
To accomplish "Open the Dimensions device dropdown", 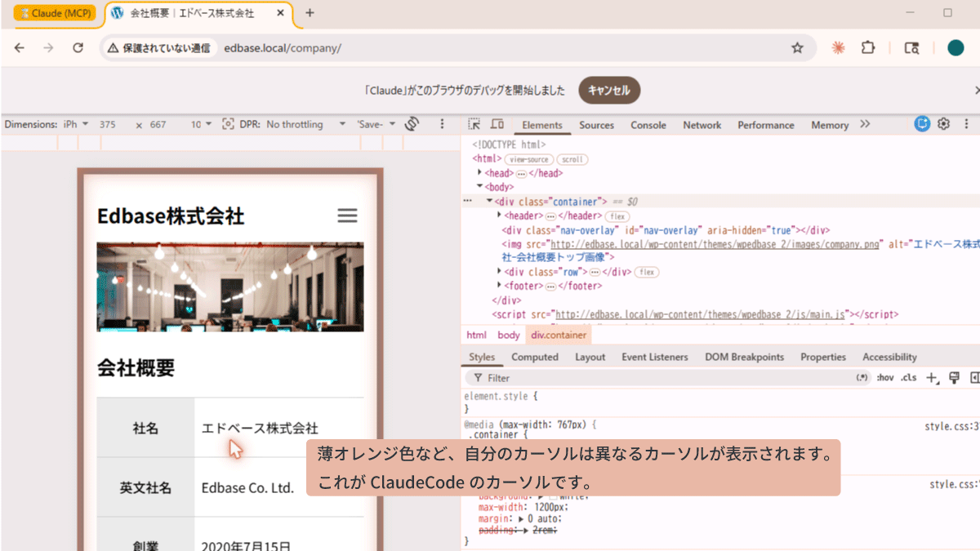I will pos(76,124).
